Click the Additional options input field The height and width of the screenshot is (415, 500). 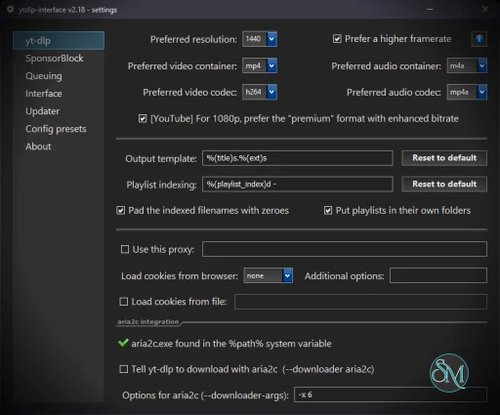(438, 276)
